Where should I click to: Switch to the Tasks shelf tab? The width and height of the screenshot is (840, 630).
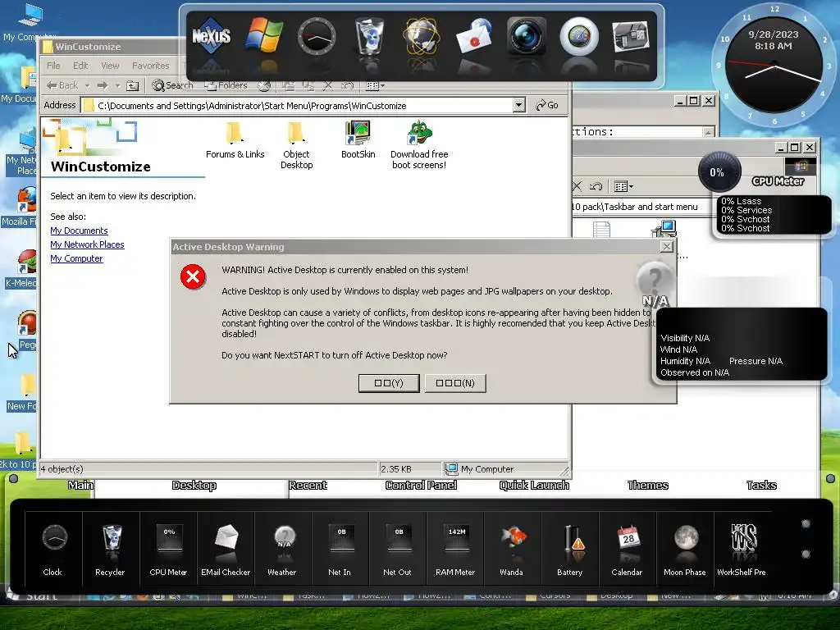coord(761,486)
